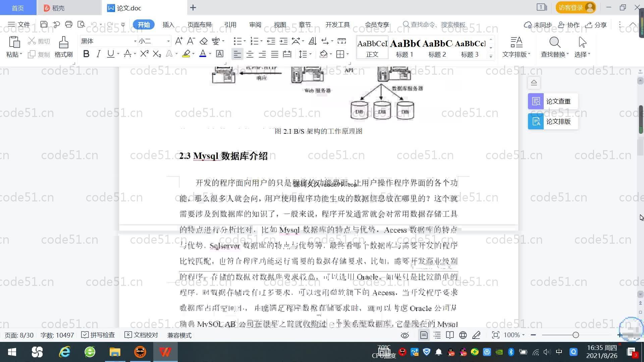The width and height of the screenshot is (644, 362).
Task: Click the Format Painter brush
Action: [63, 47]
